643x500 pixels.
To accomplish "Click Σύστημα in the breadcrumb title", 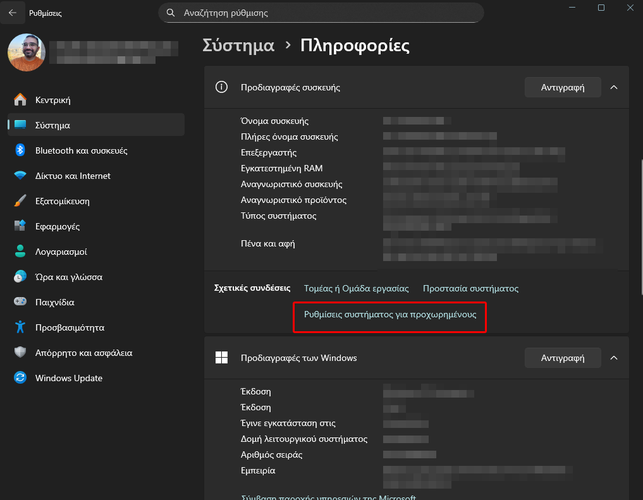I will pyautogui.click(x=238, y=46).
